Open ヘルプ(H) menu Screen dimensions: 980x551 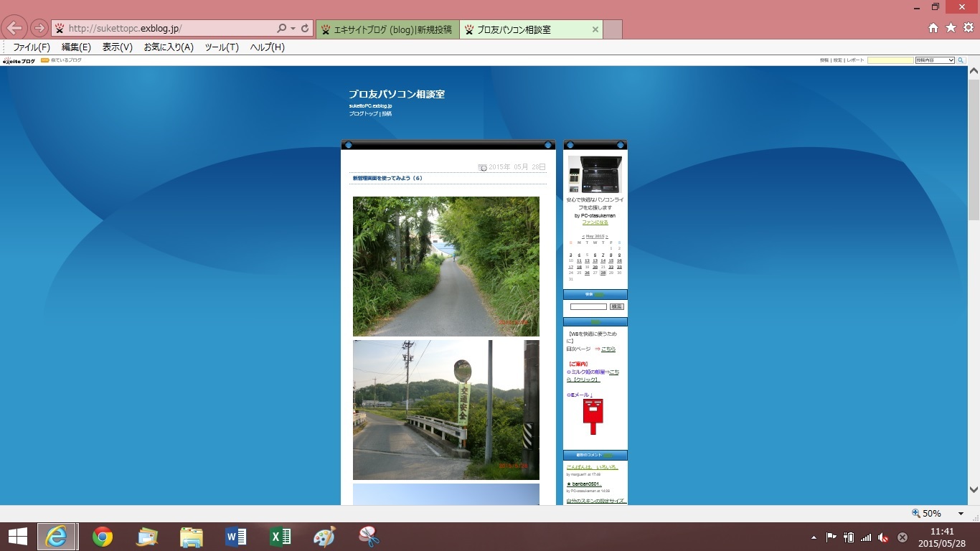coord(267,47)
